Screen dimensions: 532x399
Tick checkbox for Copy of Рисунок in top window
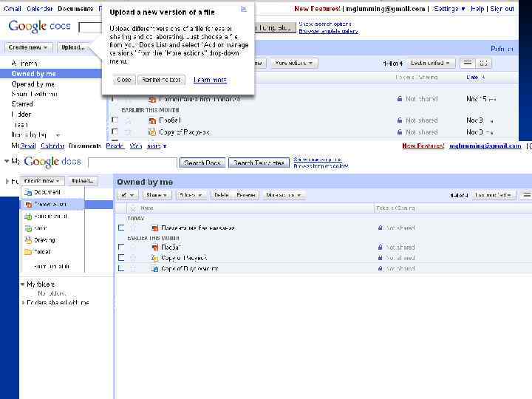point(115,132)
